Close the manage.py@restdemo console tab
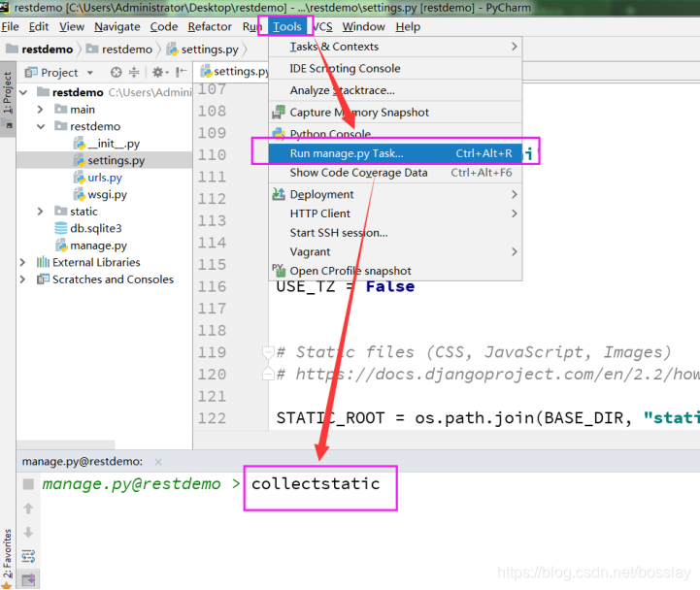Screen dimensions: 700x590 click(x=158, y=462)
